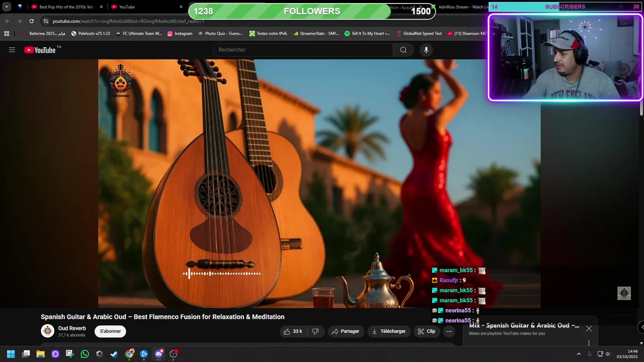Open Discord from the taskbar
Viewport: 644px width, 362px height.
coord(159,354)
